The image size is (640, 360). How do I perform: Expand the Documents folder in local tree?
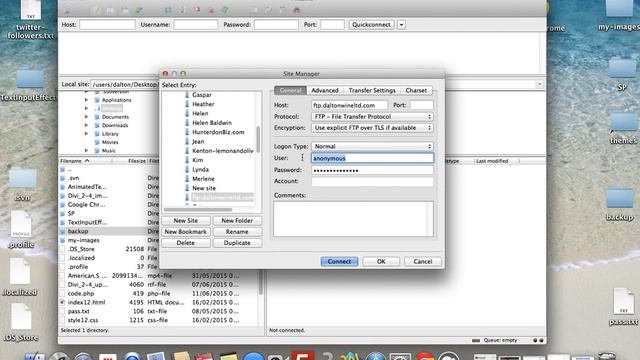click(86, 117)
